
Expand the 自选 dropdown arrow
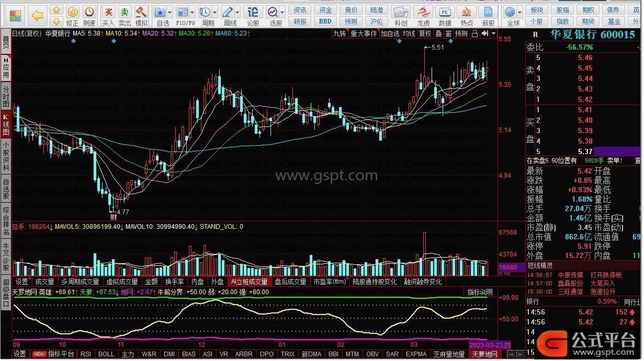(171, 12)
